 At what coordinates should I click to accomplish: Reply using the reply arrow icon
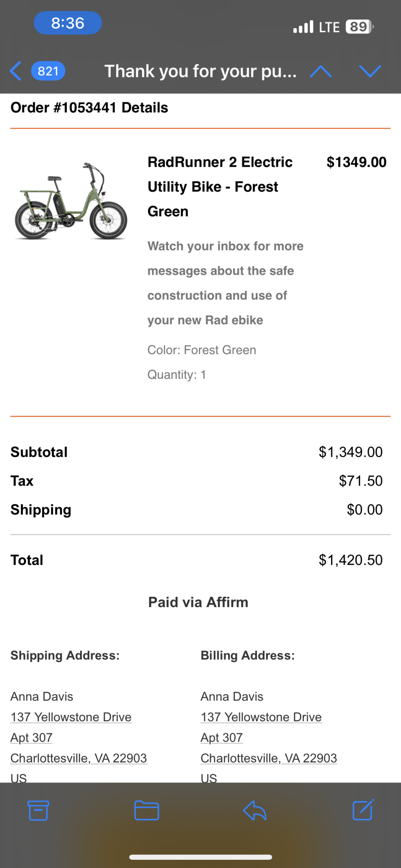tap(255, 810)
